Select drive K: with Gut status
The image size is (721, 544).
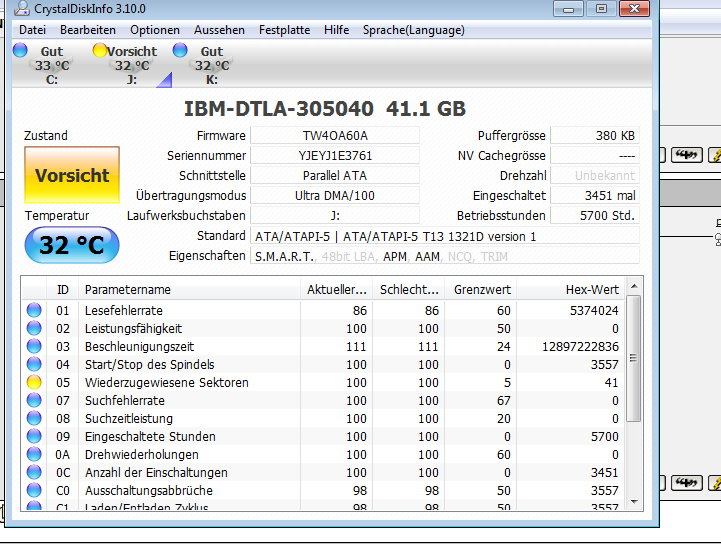[212, 65]
